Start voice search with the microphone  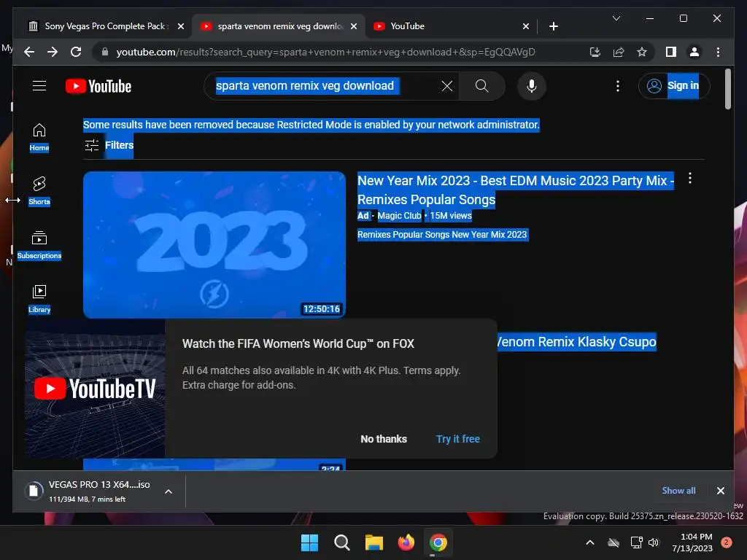[532, 86]
